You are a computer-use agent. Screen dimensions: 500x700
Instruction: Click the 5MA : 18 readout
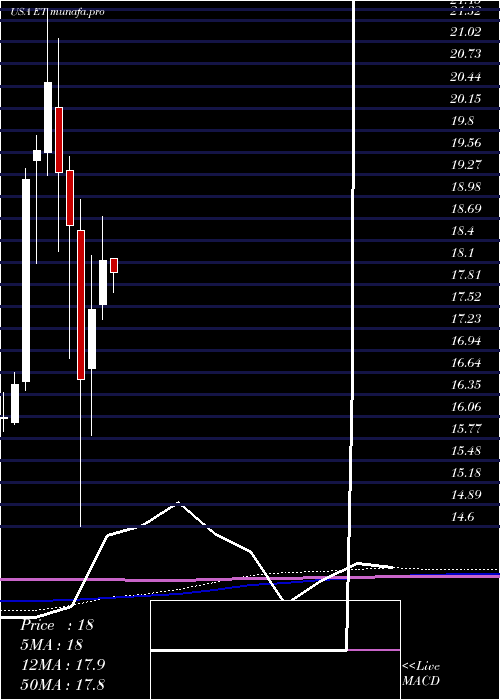pyautogui.click(x=52, y=645)
